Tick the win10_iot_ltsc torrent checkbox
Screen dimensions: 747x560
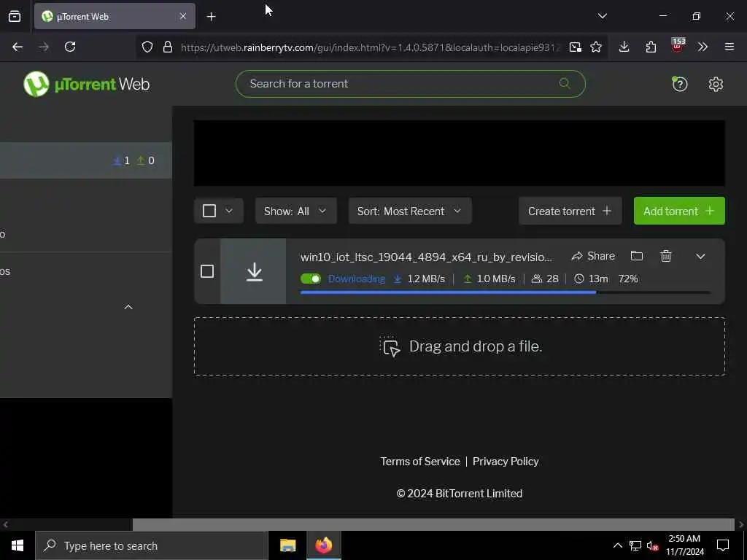click(206, 271)
